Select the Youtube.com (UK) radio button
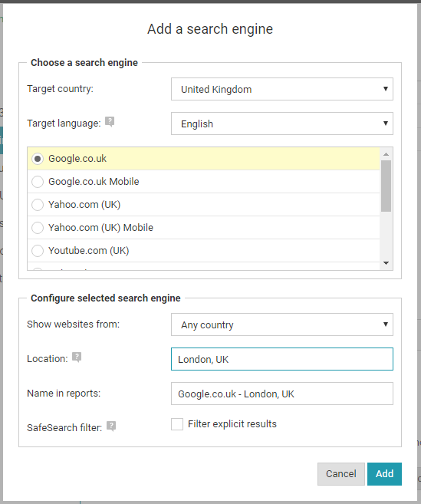This screenshot has width=421, height=504. coord(38,251)
